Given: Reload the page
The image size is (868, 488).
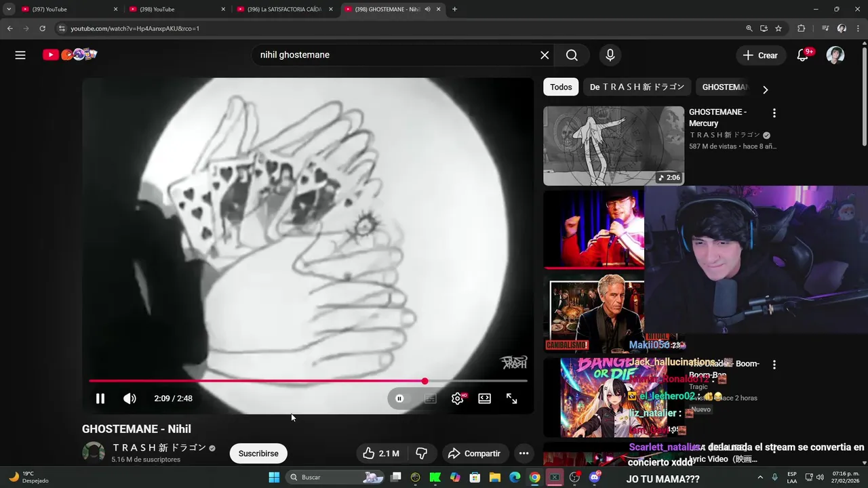Looking at the screenshot, I should pos(42,28).
